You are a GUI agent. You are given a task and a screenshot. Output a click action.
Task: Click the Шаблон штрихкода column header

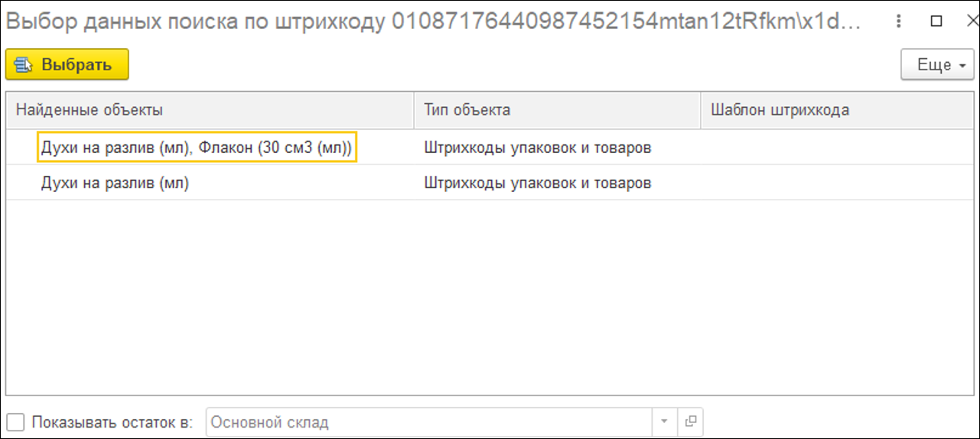780,110
